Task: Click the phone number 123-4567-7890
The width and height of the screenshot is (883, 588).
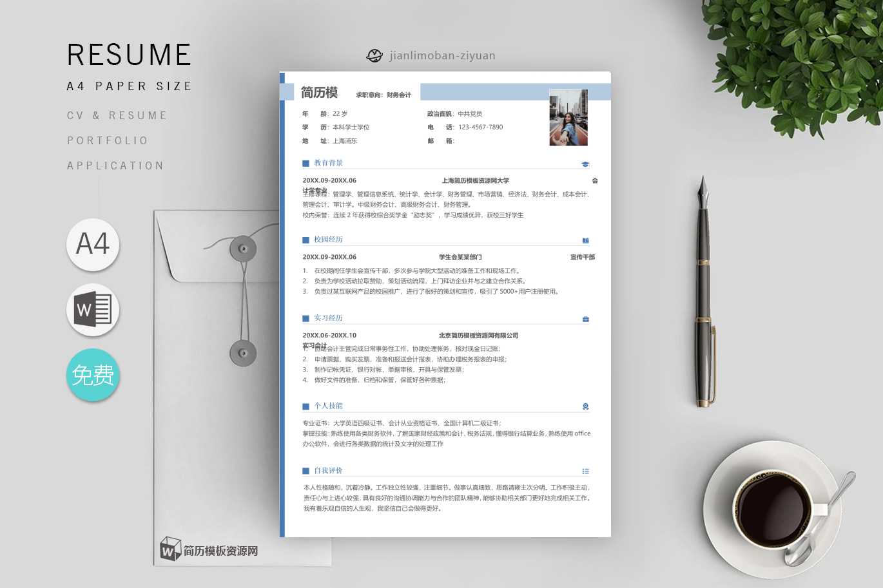Action: tap(481, 128)
